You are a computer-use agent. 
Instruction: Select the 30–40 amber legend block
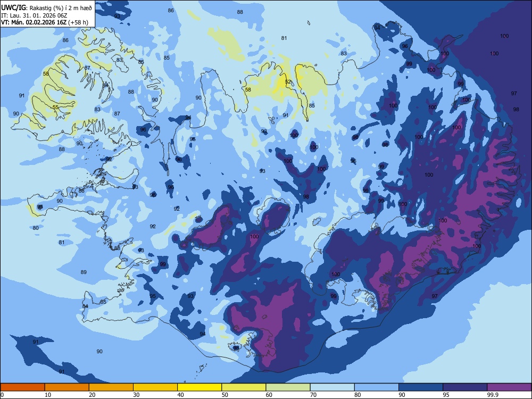(155, 387)
